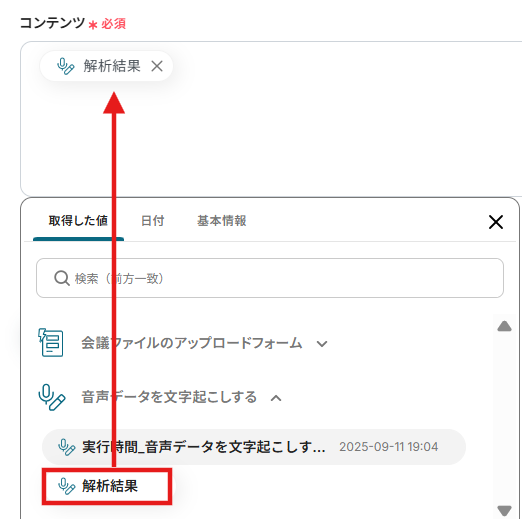Select 音声データを文字起こしする heading
Image resolution: width=522 pixels, height=519 pixels.
(169, 397)
